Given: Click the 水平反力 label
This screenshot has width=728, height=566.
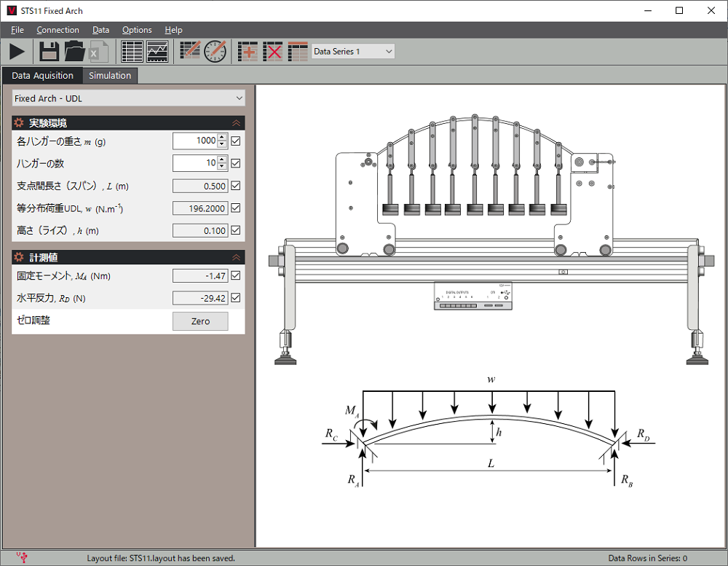Looking at the screenshot, I should (x=51, y=299).
